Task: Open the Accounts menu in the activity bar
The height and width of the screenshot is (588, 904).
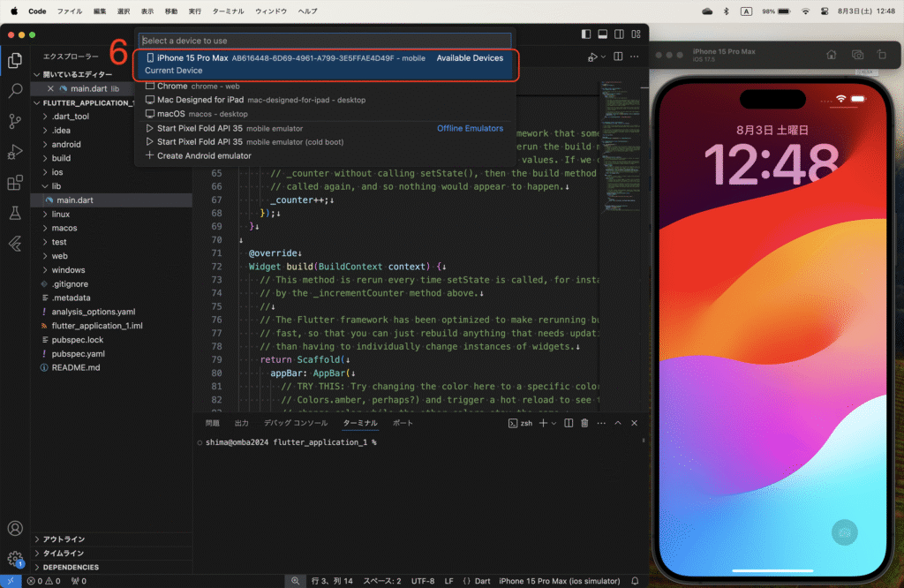Action: click(16, 528)
